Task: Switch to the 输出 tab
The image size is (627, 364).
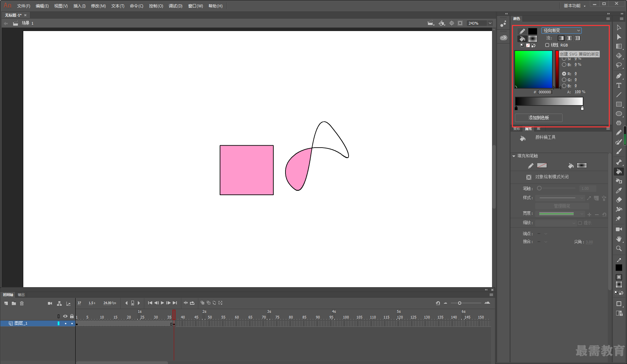Action: [x=21, y=295]
